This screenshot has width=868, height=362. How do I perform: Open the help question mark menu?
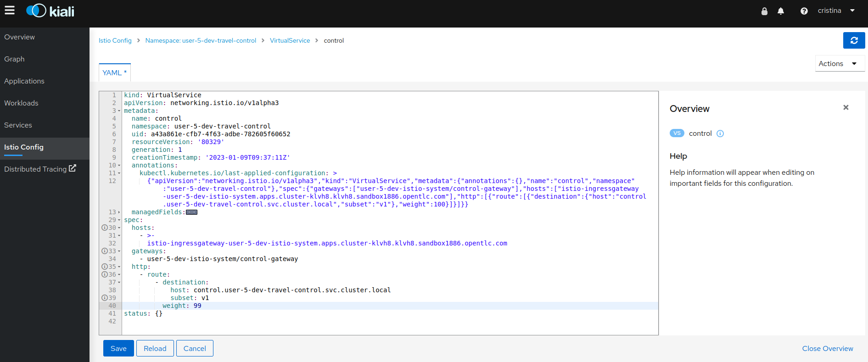pyautogui.click(x=804, y=11)
